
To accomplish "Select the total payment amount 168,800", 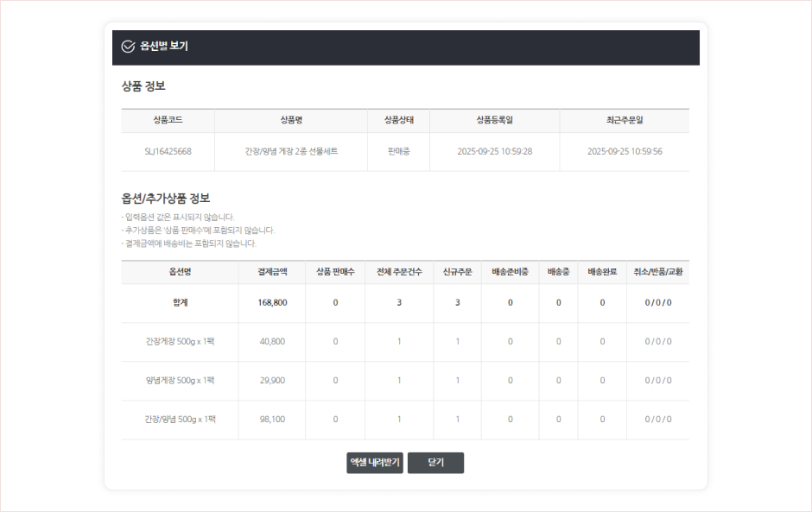I will click(x=272, y=303).
